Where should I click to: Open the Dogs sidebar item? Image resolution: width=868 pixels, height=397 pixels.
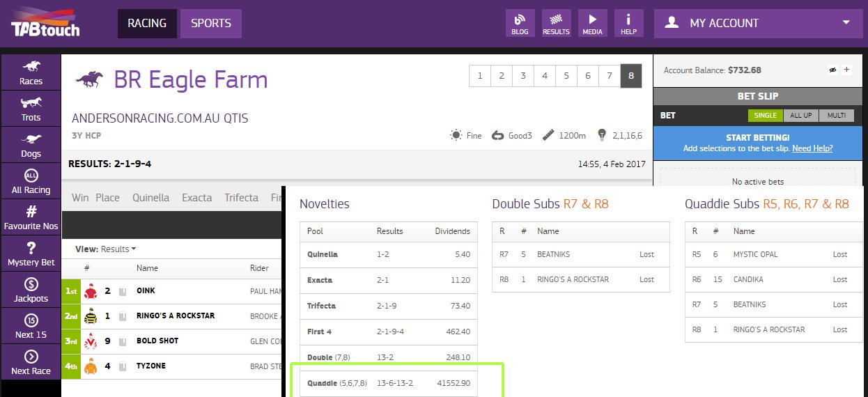(31, 145)
